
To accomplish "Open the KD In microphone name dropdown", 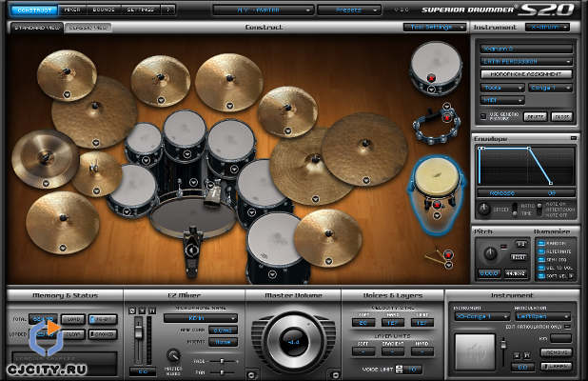I will coord(201,318).
